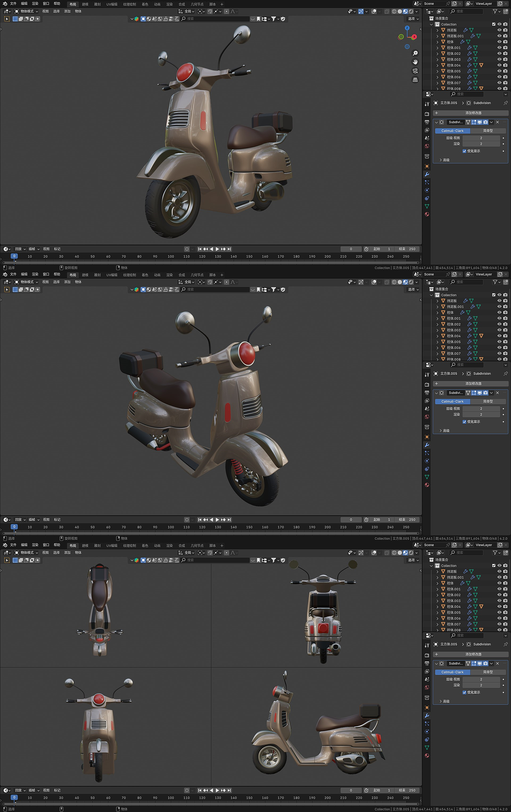The image size is (511, 812).
Task: Click 添加修改器 button in top window
Action: [471, 113]
